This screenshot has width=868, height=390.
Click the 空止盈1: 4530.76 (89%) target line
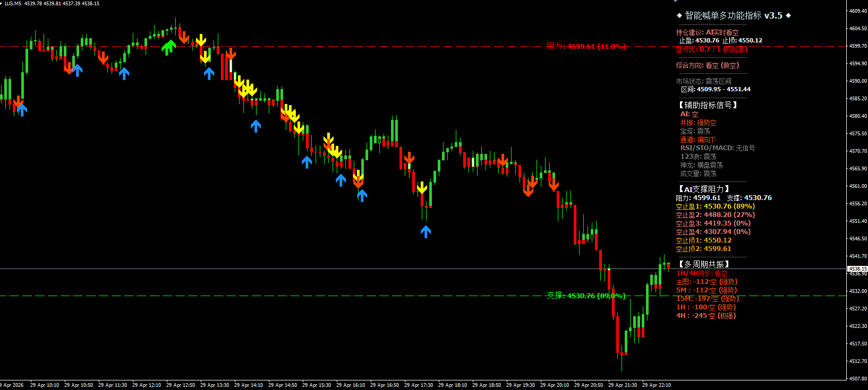pos(715,206)
